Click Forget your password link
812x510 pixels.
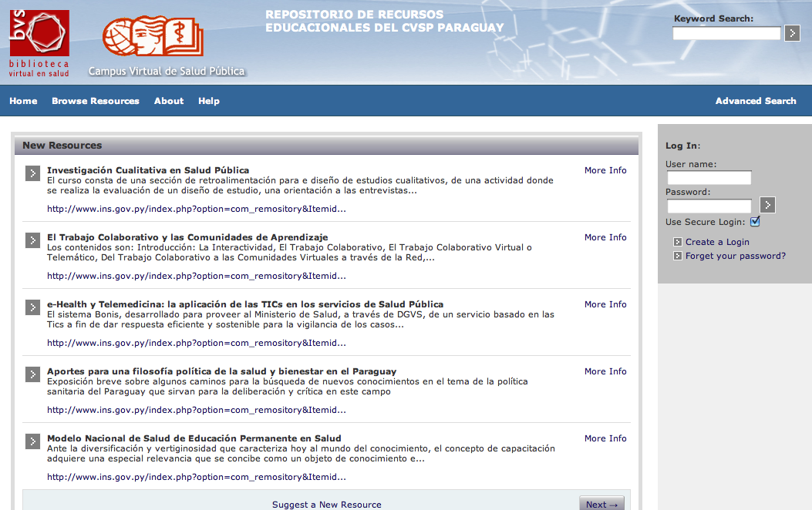(x=735, y=256)
